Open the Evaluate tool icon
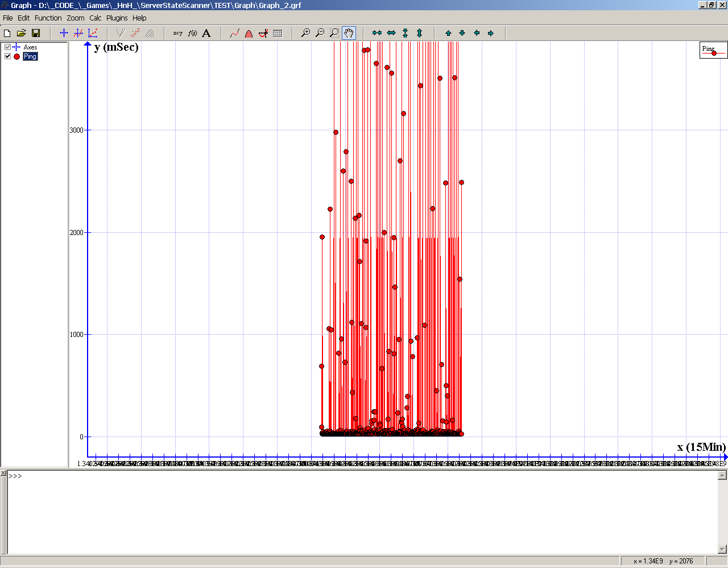The height and width of the screenshot is (568, 728). [x=263, y=33]
